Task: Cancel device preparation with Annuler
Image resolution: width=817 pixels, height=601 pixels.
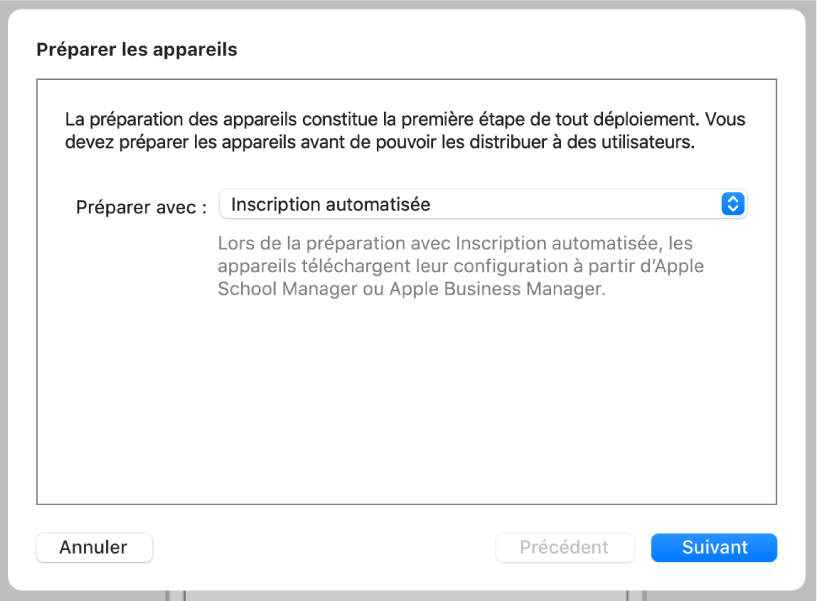Action: (93, 547)
